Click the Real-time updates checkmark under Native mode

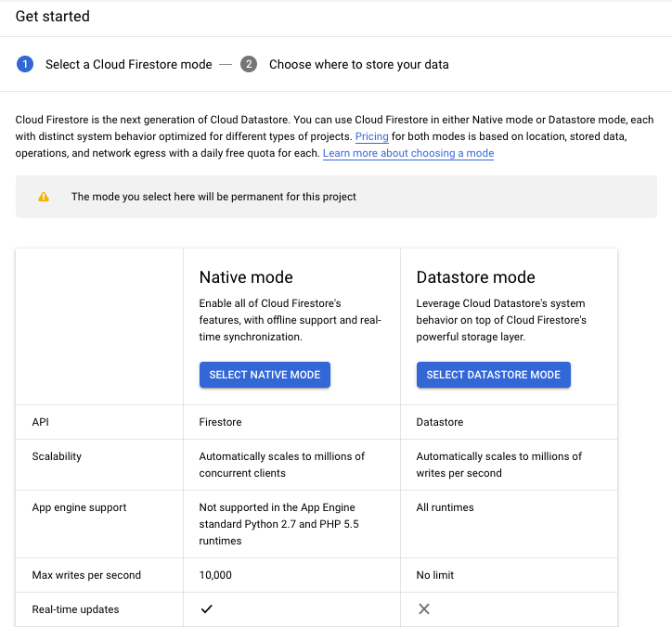click(207, 609)
